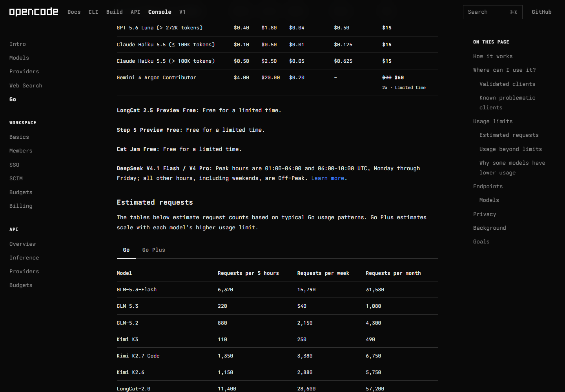Jump to Background section
This screenshot has height=392, width=565.
(489, 228)
